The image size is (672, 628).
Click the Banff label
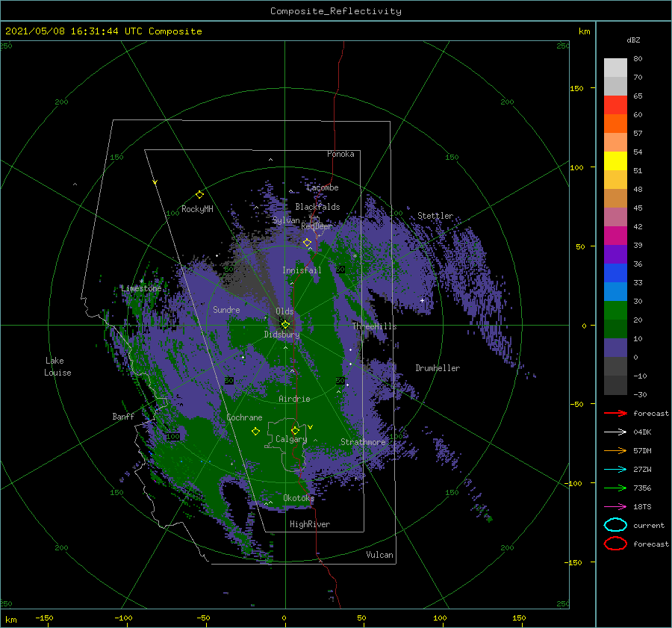click(123, 417)
